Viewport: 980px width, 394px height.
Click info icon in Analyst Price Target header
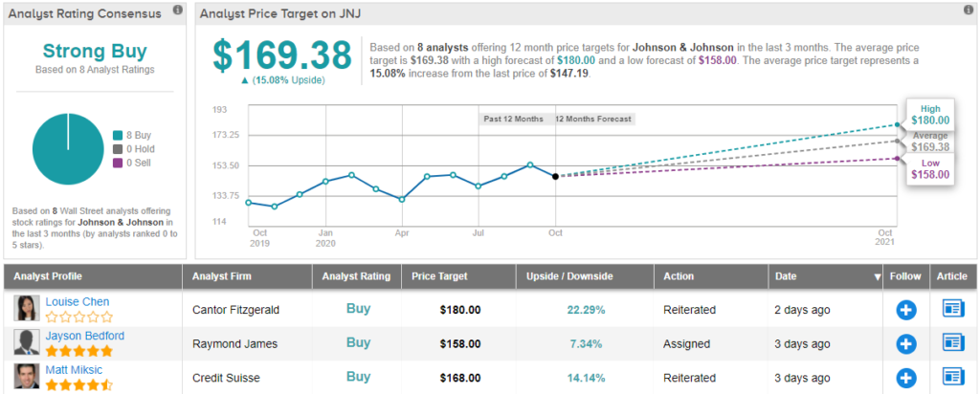[967, 11]
